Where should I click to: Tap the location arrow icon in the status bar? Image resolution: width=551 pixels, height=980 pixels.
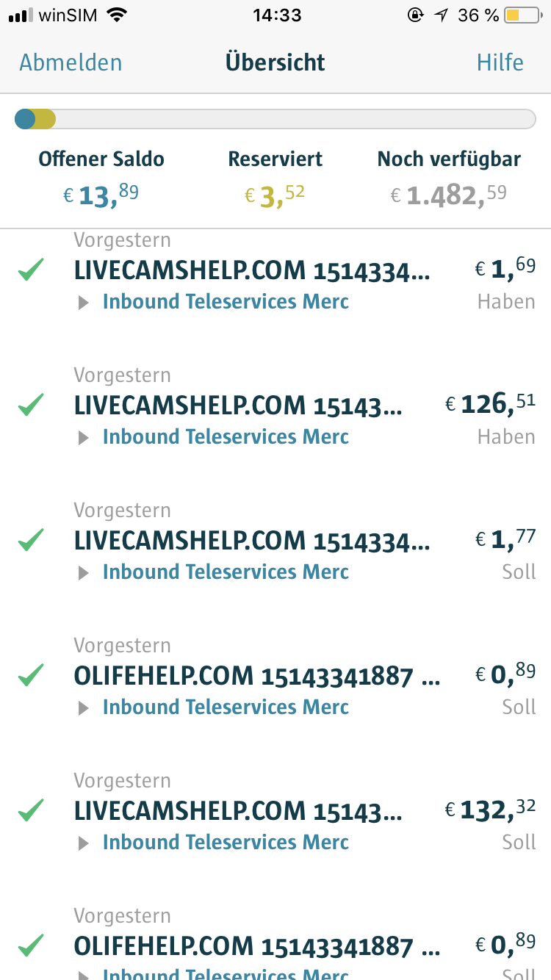(x=441, y=15)
